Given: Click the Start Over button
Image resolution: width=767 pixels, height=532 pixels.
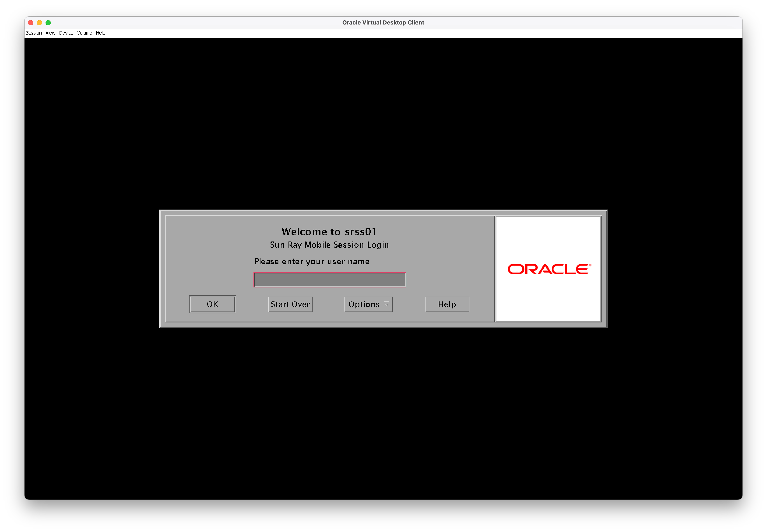Looking at the screenshot, I should [x=290, y=304].
